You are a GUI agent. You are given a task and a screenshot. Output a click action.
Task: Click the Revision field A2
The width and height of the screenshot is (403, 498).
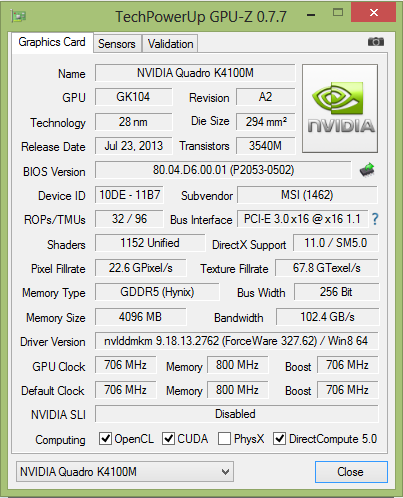(x=265, y=97)
